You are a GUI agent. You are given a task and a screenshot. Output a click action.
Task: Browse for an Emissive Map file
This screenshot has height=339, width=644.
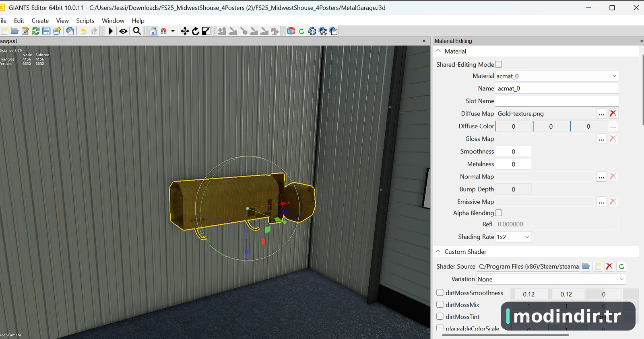click(x=601, y=202)
